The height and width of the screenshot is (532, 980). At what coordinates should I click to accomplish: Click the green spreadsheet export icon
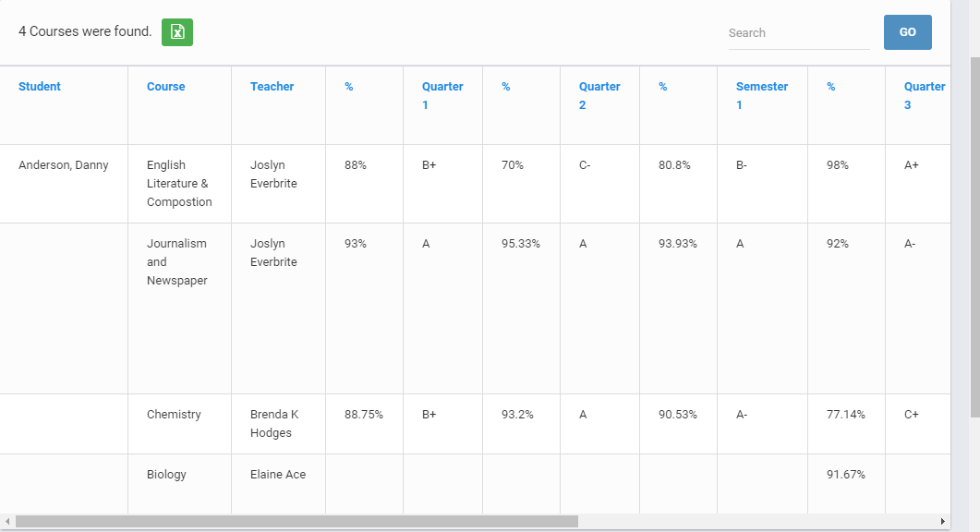(x=176, y=32)
